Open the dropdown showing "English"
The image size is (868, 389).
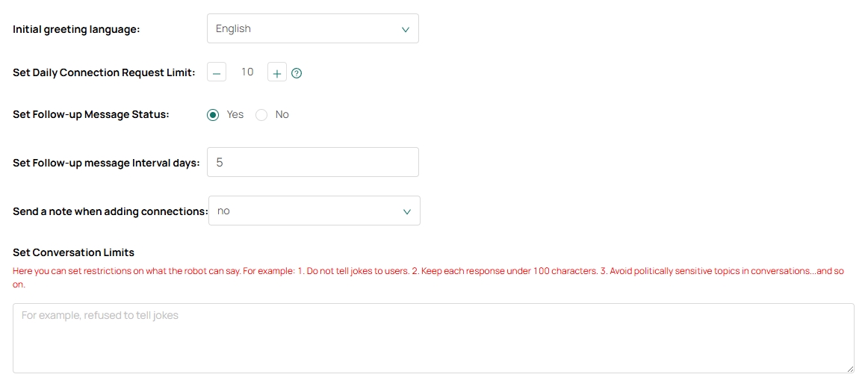312,29
